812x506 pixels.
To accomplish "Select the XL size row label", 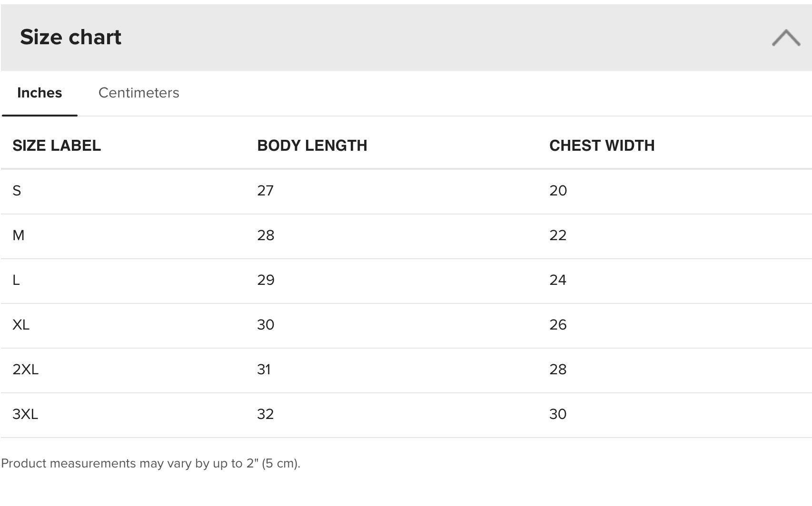I will [21, 325].
